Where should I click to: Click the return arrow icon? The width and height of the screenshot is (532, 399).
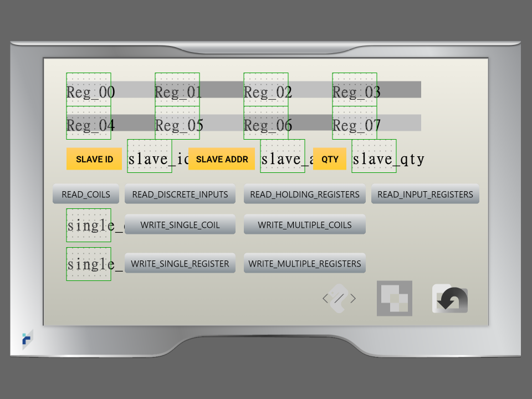tap(450, 299)
